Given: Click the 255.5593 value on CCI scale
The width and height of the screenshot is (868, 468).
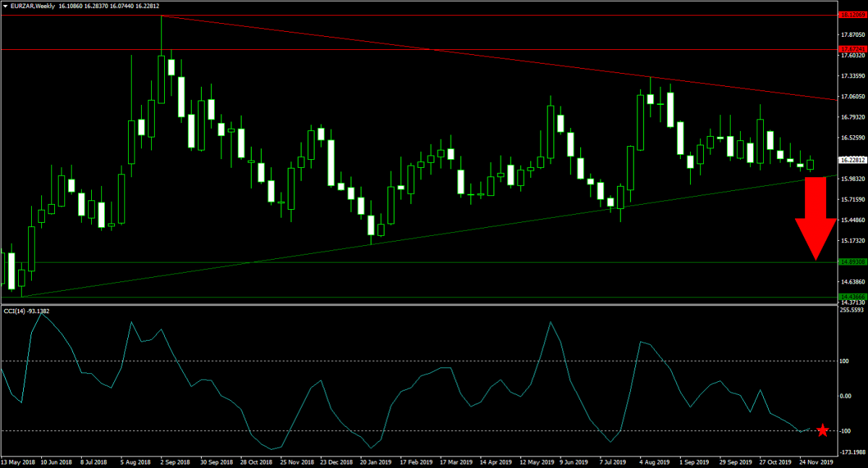Looking at the screenshot, I should (852, 310).
